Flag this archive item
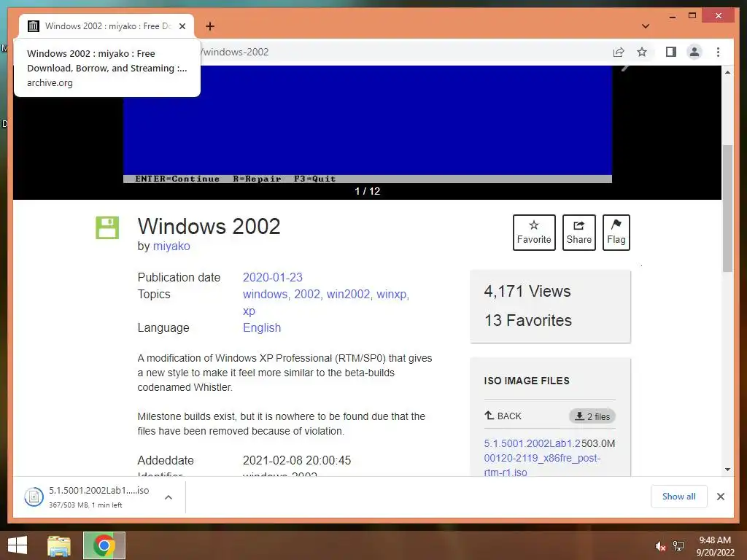 616,233
